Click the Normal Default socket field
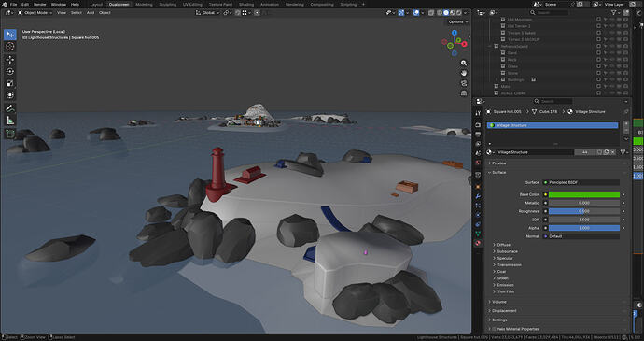The height and width of the screenshot is (341, 644). click(581, 236)
